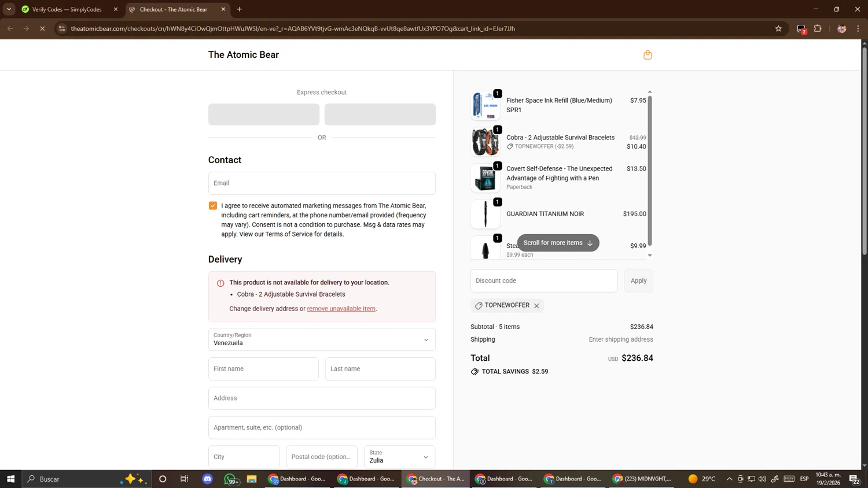Focus the Email input field
868x488 pixels.
(x=322, y=183)
